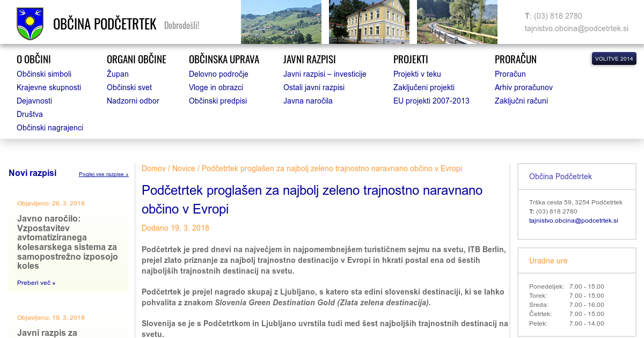
Task: Click the OBČINA PODČETRTEK site title
Action: point(105,24)
